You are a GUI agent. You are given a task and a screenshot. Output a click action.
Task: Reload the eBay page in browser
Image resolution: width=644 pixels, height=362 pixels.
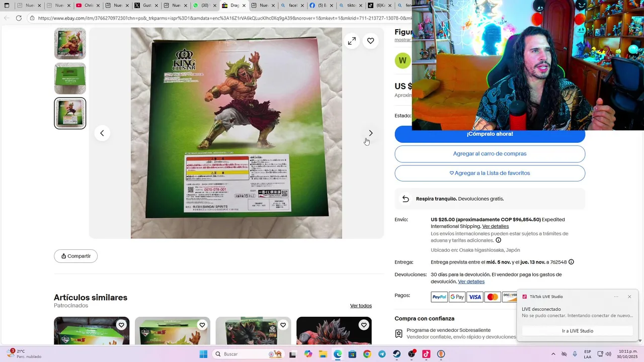click(x=19, y=18)
